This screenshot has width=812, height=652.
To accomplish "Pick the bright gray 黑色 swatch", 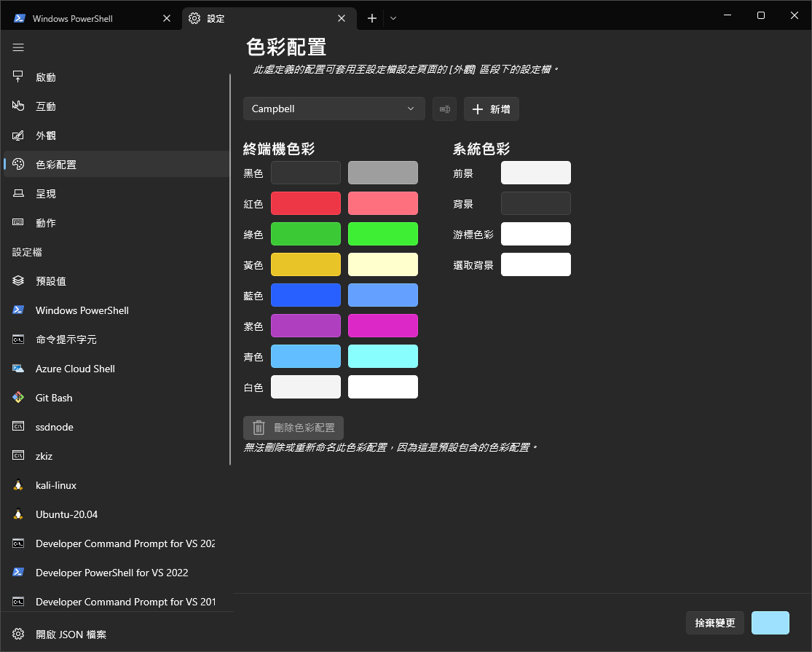I will pos(383,173).
